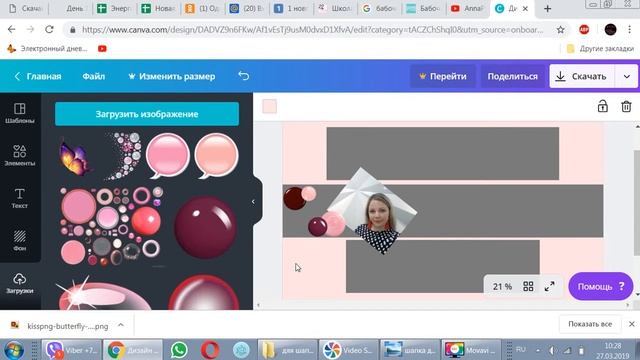Image resolution: width=640 pixels, height=360 pixels.
Task: Switch to the Google search tab
Action: point(378,8)
